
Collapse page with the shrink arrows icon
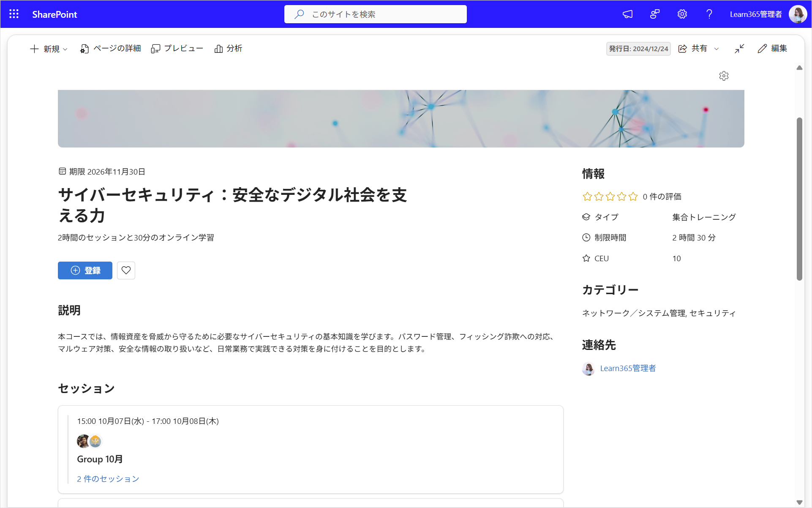pos(739,49)
